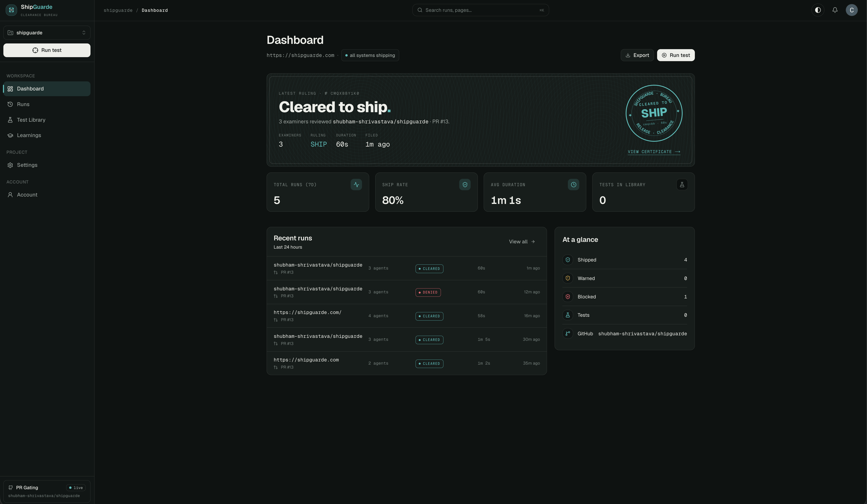Click the Shipped shield icon in At a glance
Screen dimensions: 867x504
(x=568, y=260)
